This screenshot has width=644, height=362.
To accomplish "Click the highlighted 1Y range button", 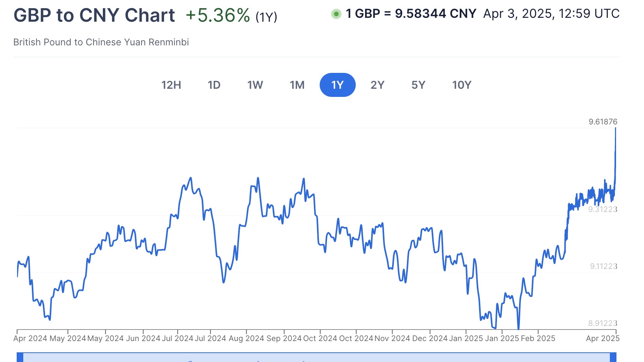I will click(338, 84).
